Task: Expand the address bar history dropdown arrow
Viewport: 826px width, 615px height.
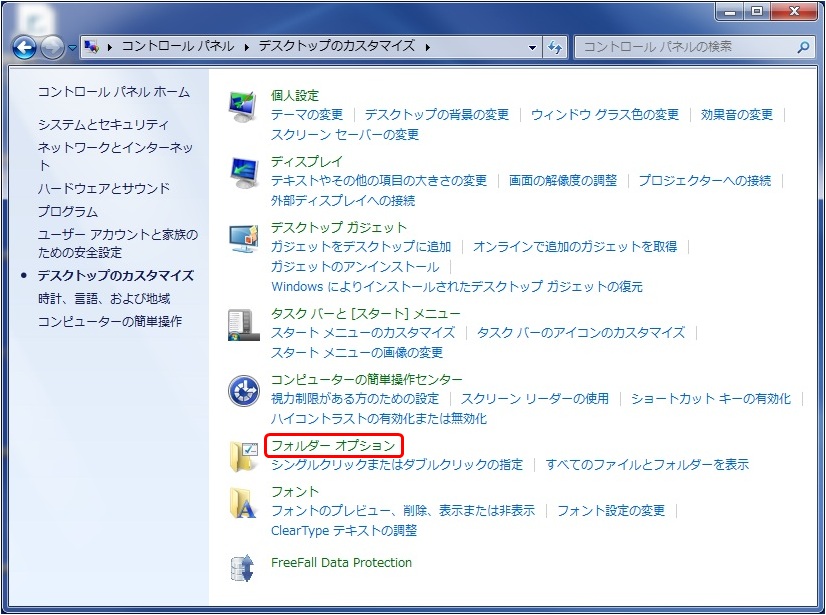Action: [x=533, y=47]
